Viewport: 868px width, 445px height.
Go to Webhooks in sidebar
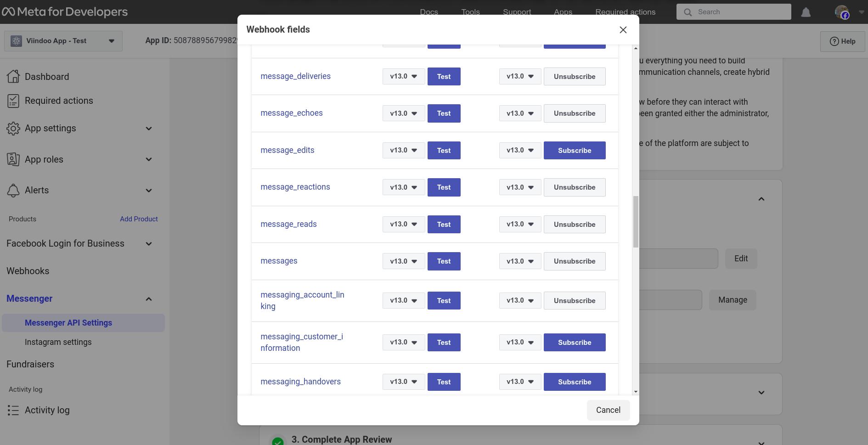click(x=28, y=271)
